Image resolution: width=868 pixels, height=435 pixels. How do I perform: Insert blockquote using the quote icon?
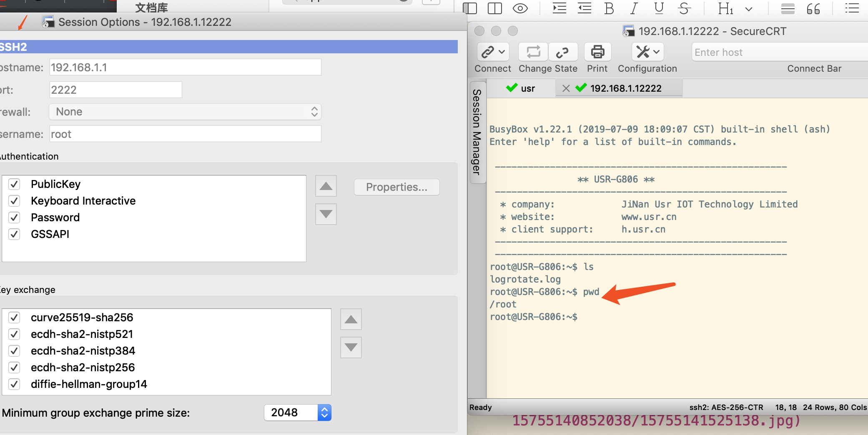point(813,8)
